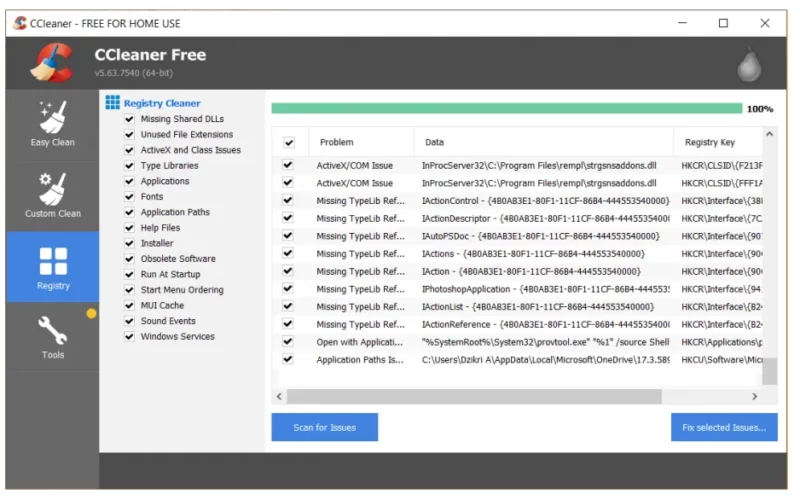Disable the Fonts checkbox
The image size is (800, 500).
point(130,197)
